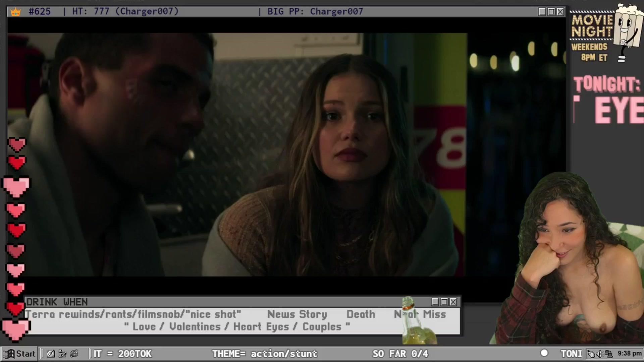Viewport: 644px width, 362px height.
Task: Click the "Death" drink rule
Action: [361, 314]
